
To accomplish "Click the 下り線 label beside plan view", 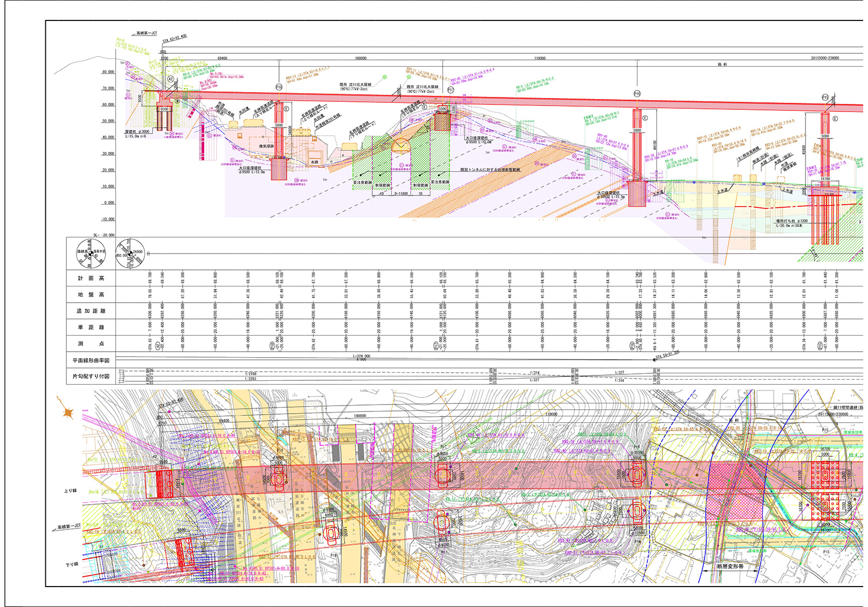I will (72, 564).
